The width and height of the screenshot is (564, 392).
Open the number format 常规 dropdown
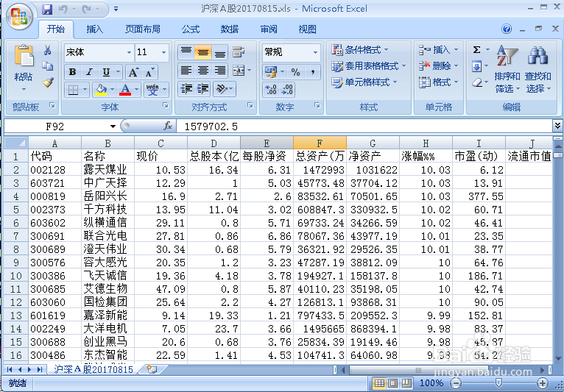[x=315, y=52]
